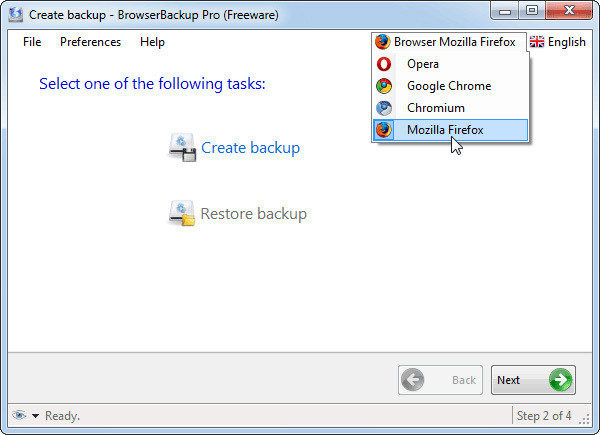The width and height of the screenshot is (600, 435).
Task: Expand the arrow next to the eye icon
Action: [35, 416]
